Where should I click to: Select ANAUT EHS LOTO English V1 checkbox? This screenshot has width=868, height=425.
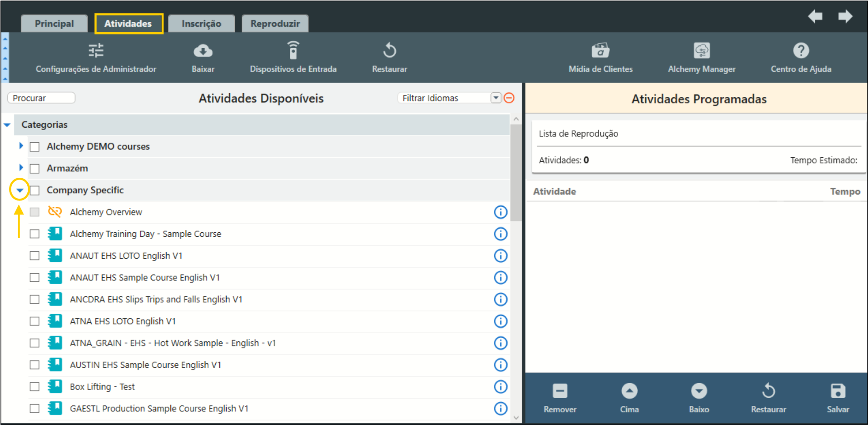(x=35, y=256)
